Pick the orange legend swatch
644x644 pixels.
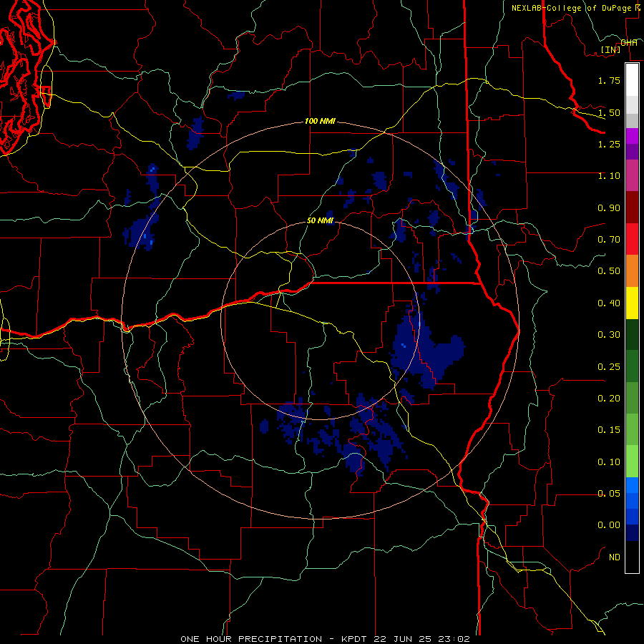click(x=632, y=270)
